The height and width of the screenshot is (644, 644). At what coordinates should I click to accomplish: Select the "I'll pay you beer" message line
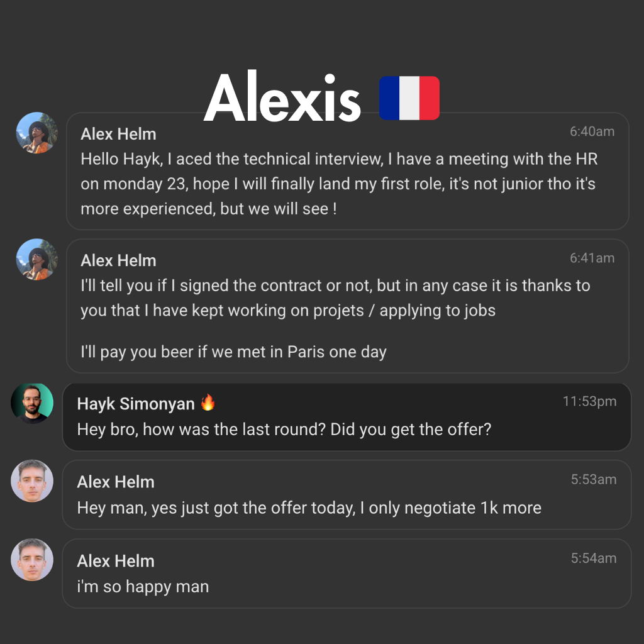(233, 351)
